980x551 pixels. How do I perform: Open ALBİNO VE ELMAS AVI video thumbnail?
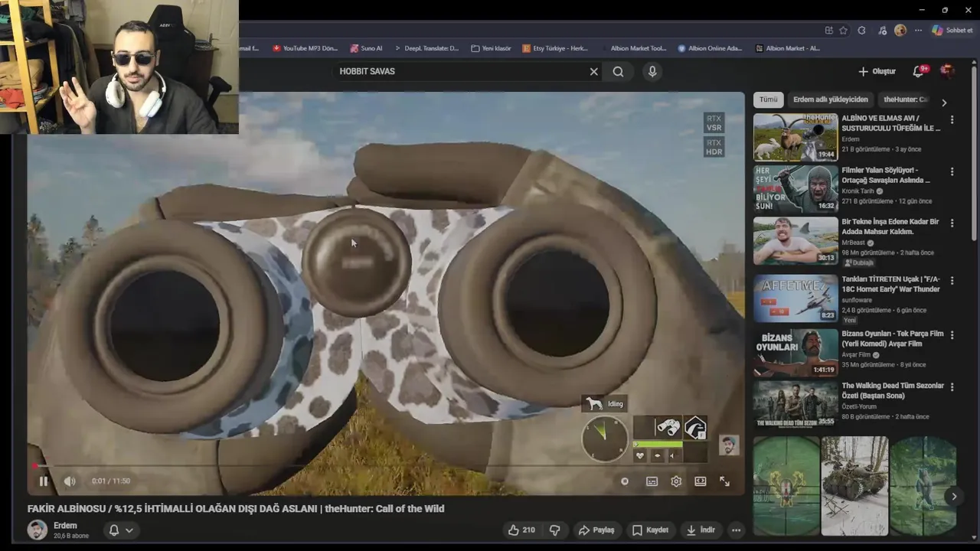[795, 137]
